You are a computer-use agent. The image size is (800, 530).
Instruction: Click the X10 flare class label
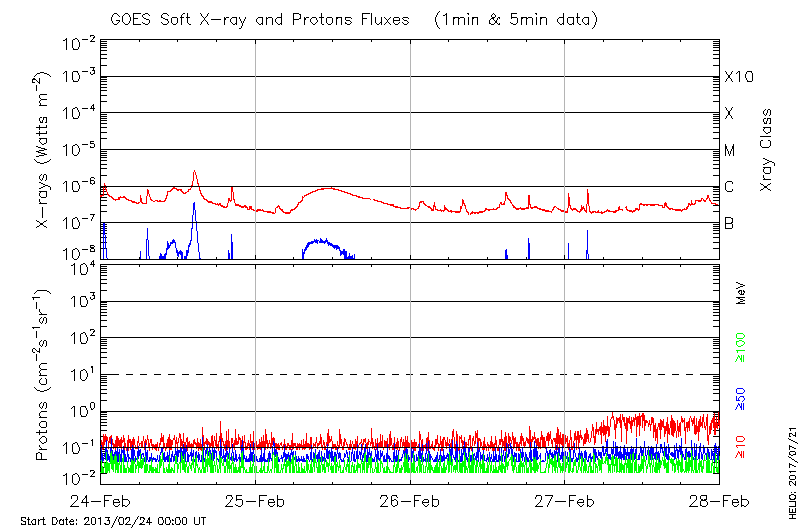click(738, 77)
